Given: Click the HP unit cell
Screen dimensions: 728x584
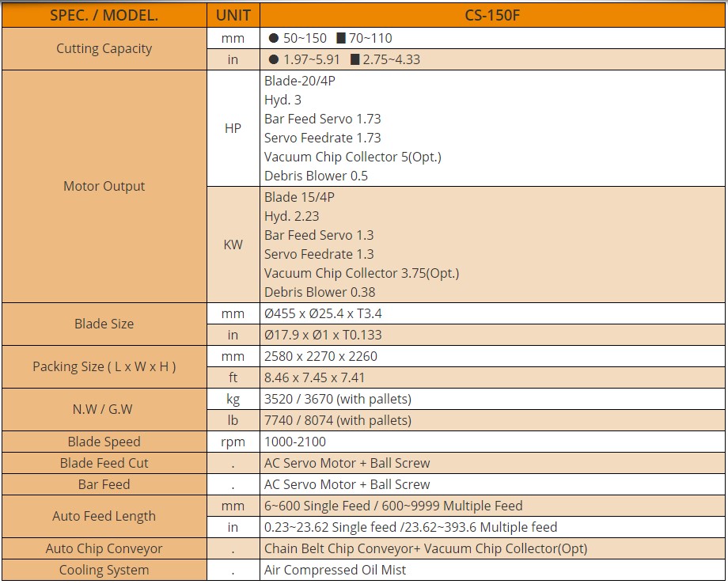Looking at the screenshot, I should click(x=233, y=128).
